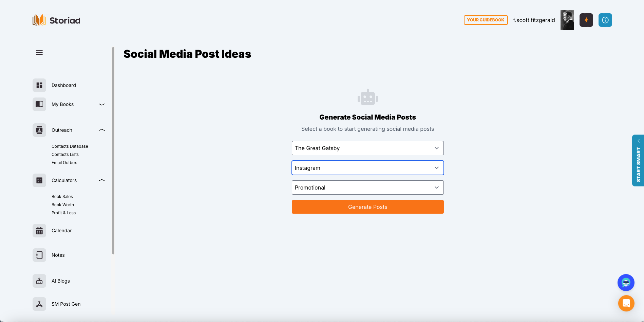Select Outreach menu item
Viewport: 644px width, 322px height.
click(x=62, y=130)
